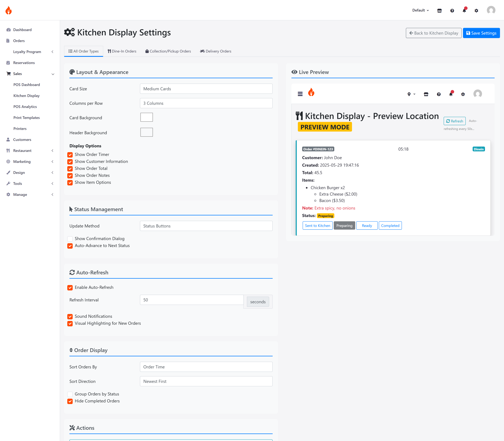
Task: Open the help question mark icon
Action: point(452,11)
